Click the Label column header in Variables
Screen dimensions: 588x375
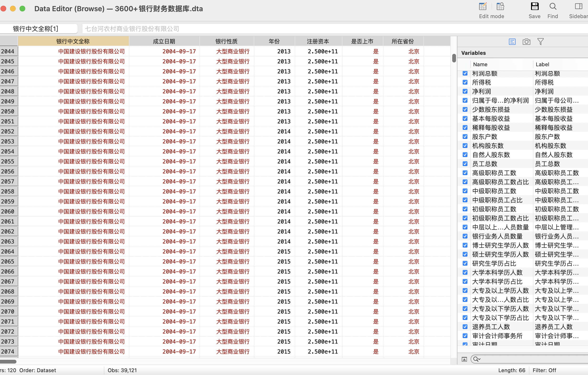[542, 65]
